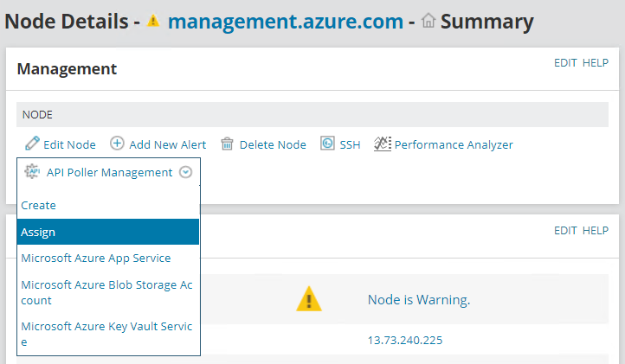Select Microsoft Azure App Service option

pyautogui.click(x=96, y=258)
